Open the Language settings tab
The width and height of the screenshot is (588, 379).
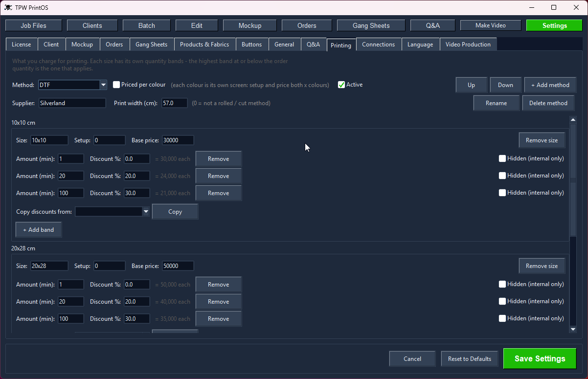[420, 45]
